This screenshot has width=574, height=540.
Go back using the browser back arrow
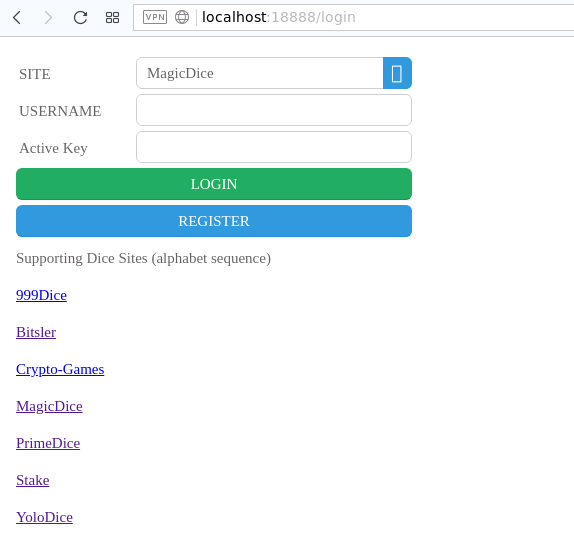point(17,17)
